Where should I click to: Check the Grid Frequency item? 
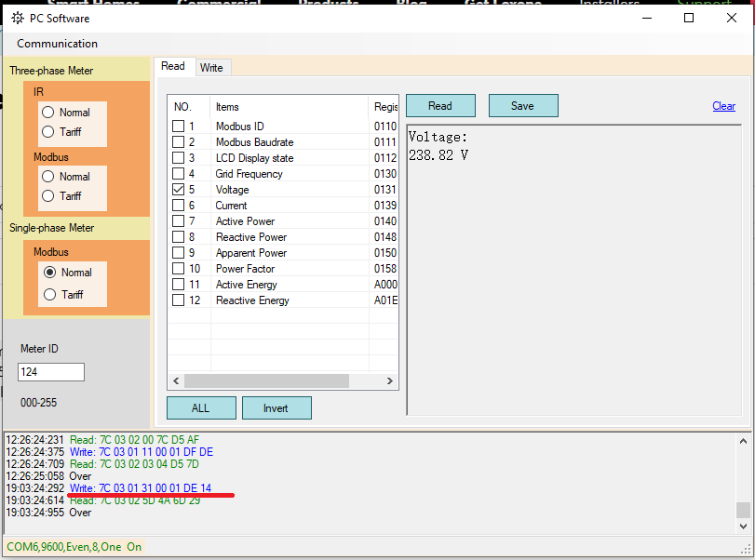(179, 174)
